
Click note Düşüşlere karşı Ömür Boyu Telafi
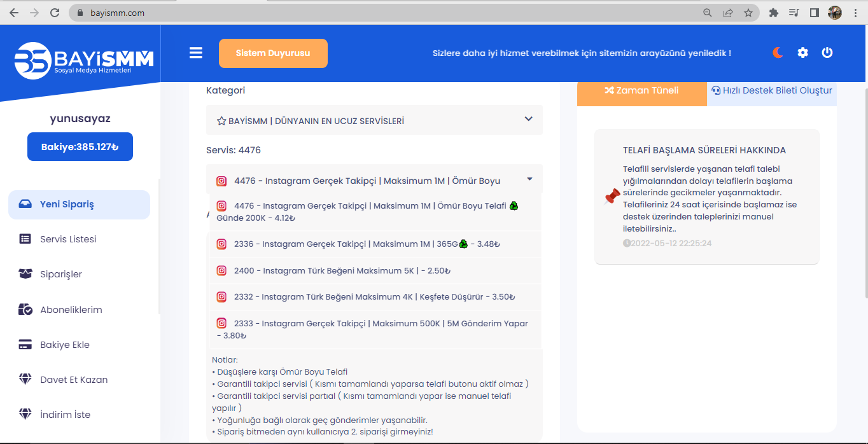pos(279,372)
